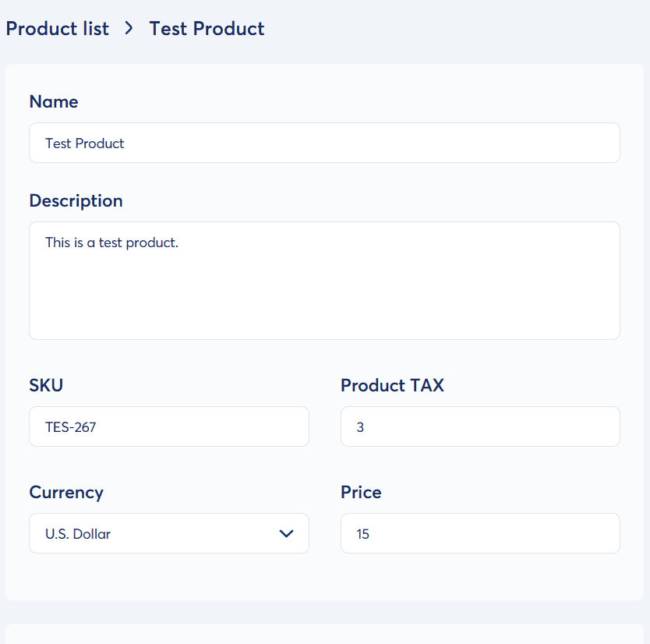
Task: Click the Product TAX label
Action: coord(392,386)
